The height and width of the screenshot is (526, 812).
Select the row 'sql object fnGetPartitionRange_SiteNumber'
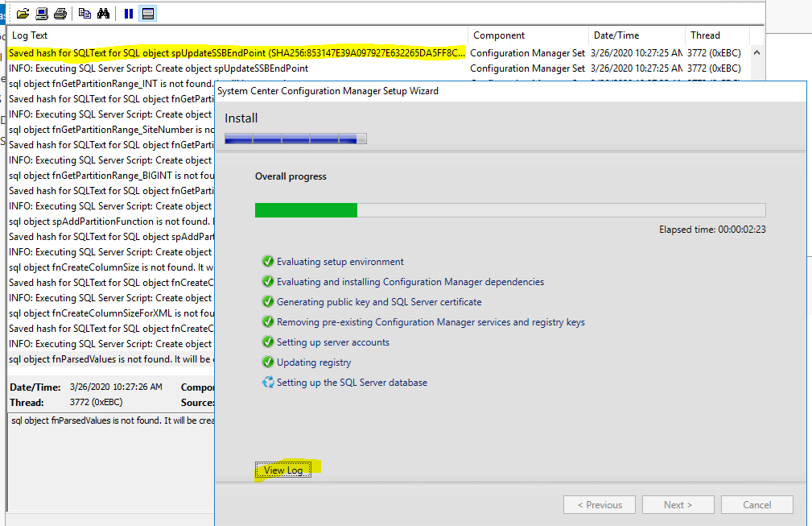[111, 130]
